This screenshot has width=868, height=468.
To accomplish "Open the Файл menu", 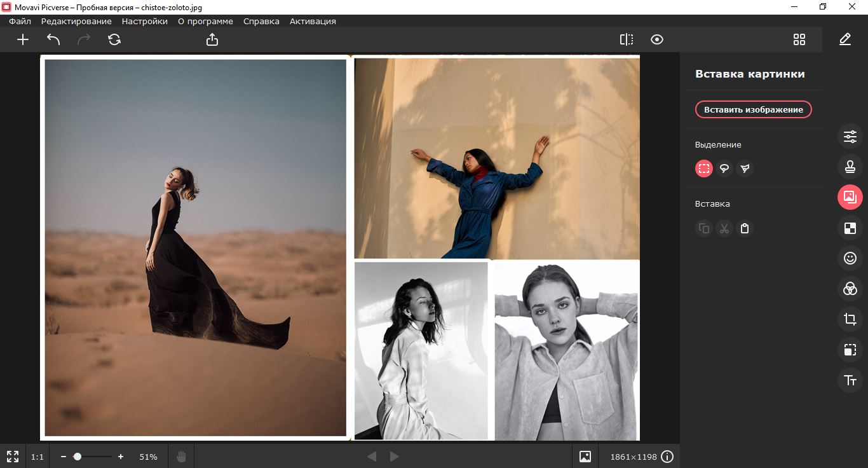I will coord(20,21).
